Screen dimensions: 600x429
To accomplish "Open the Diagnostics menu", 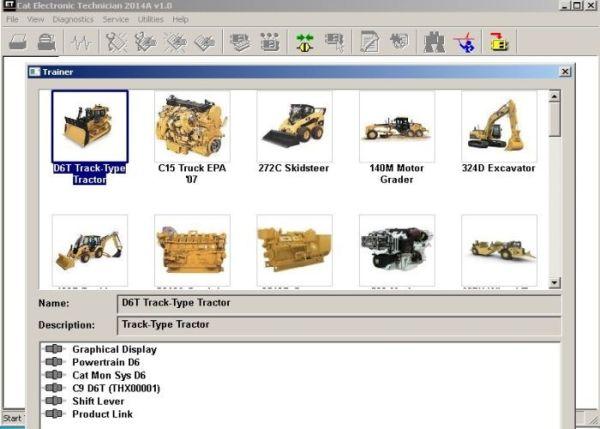I will click(x=73, y=20).
